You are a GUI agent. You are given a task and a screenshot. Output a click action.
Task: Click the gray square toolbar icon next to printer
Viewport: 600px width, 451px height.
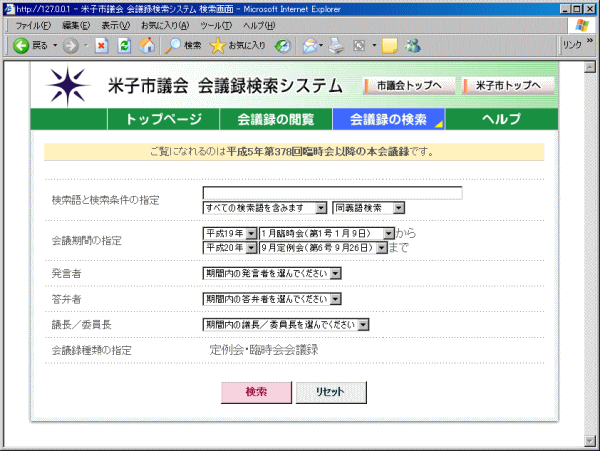tap(359, 46)
